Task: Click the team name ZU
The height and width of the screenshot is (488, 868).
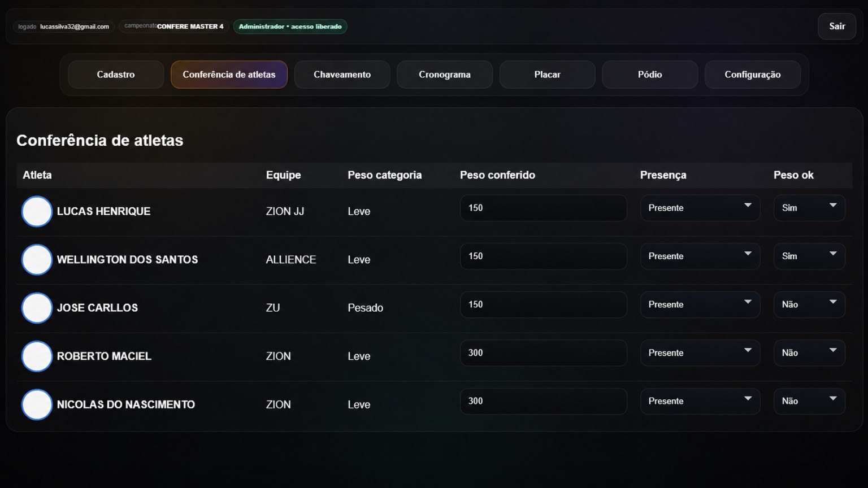Action: click(x=273, y=308)
